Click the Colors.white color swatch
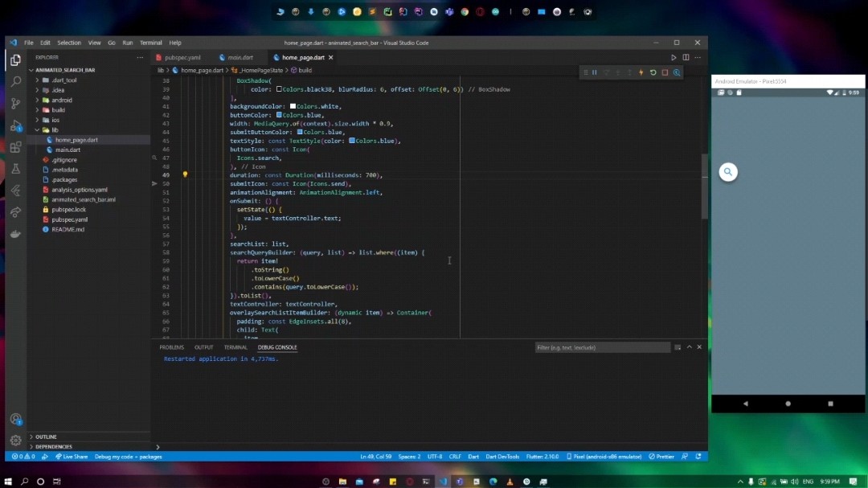868x488 pixels. (x=293, y=106)
